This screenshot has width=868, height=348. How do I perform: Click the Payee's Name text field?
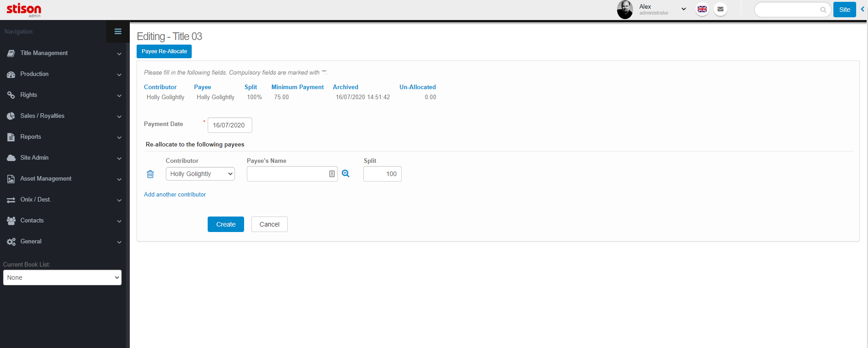(287, 174)
